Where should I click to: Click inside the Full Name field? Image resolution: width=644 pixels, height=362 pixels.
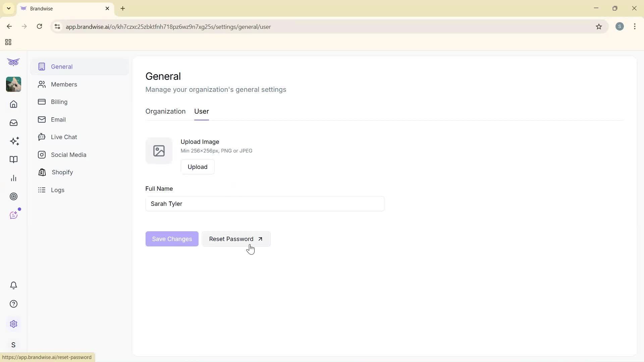(265, 203)
